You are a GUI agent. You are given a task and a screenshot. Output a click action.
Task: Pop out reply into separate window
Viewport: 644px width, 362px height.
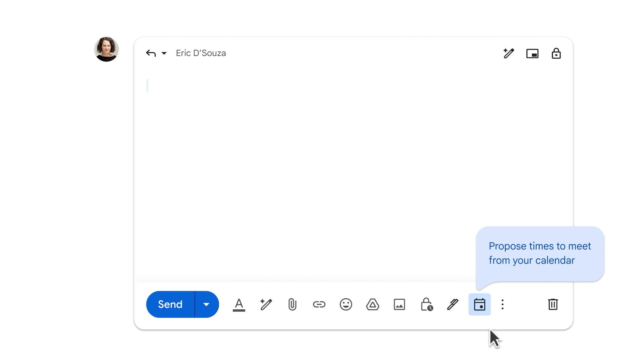[x=532, y=53]
